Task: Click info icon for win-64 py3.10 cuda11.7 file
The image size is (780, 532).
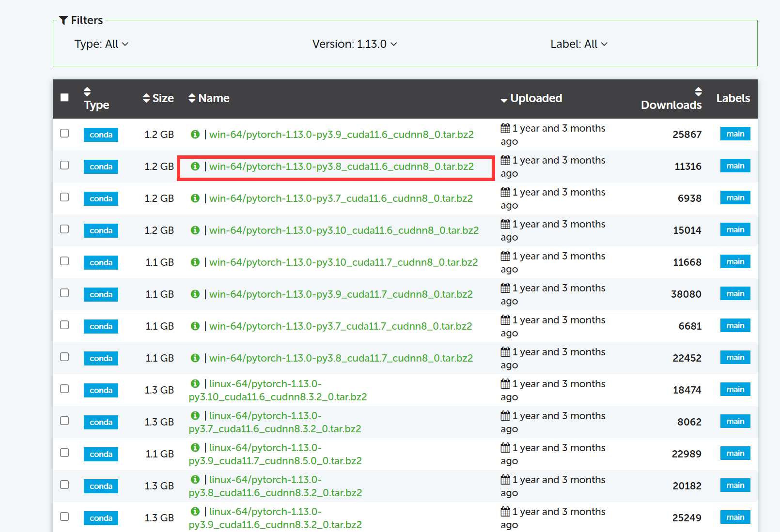Action: tap(195, 262)
